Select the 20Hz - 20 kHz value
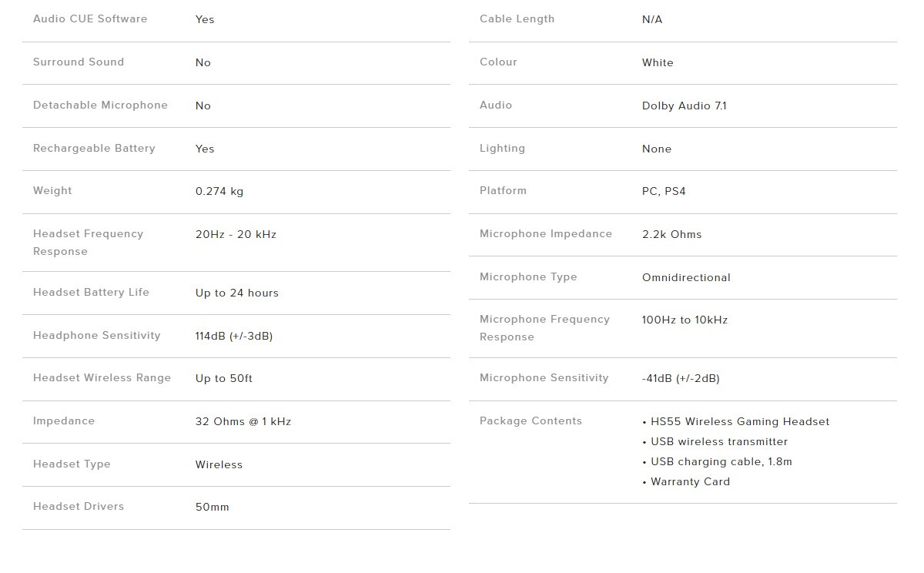The height and width of the screenshot is (573, 924). click(x=236, y=235)
